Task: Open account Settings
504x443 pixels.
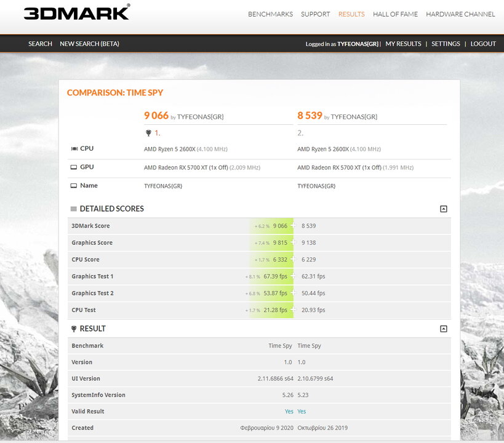Action: point(446,44)
